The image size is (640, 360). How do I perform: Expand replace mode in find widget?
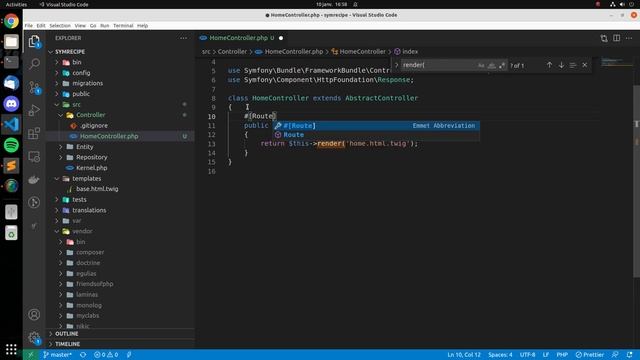(x=396, y=65)
